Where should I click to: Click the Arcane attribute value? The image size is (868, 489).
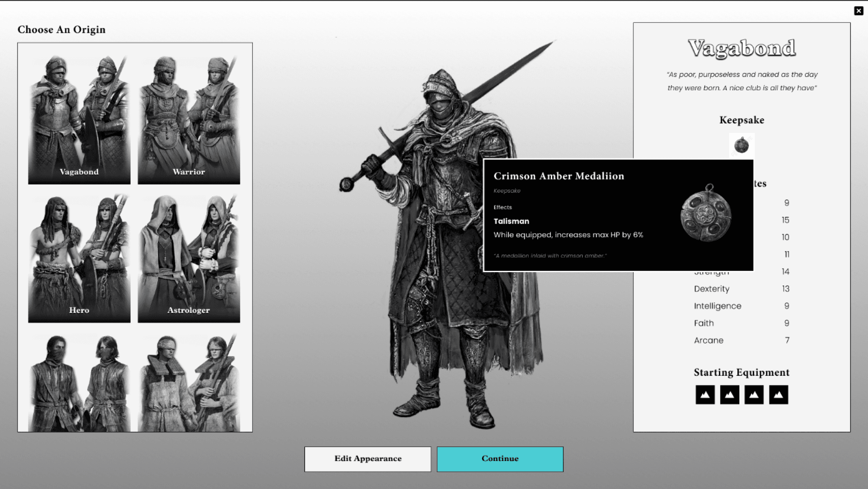point(787,340)
